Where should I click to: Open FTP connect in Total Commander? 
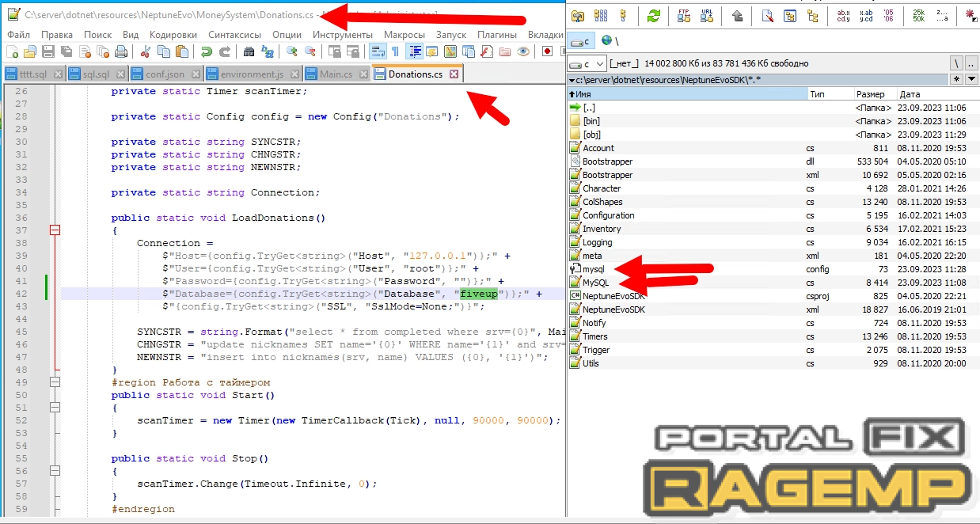(684, 16)
